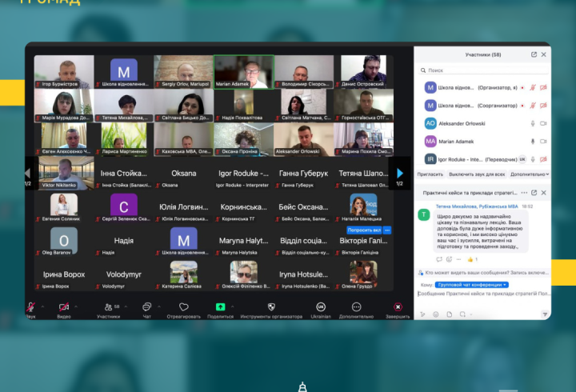
Task: Toggle muted microphone for Школа віднов Организатор
Action: [x=533, y=87]
